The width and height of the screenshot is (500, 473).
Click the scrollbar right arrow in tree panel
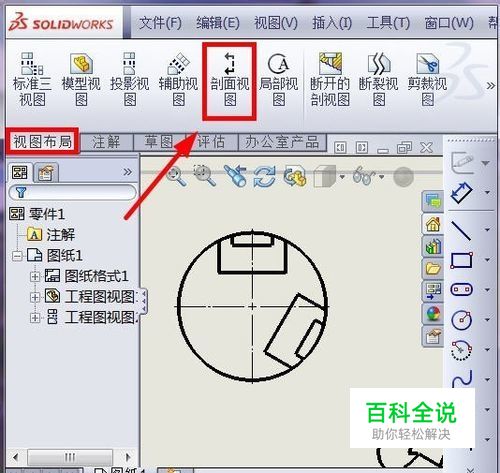point(128,456)
